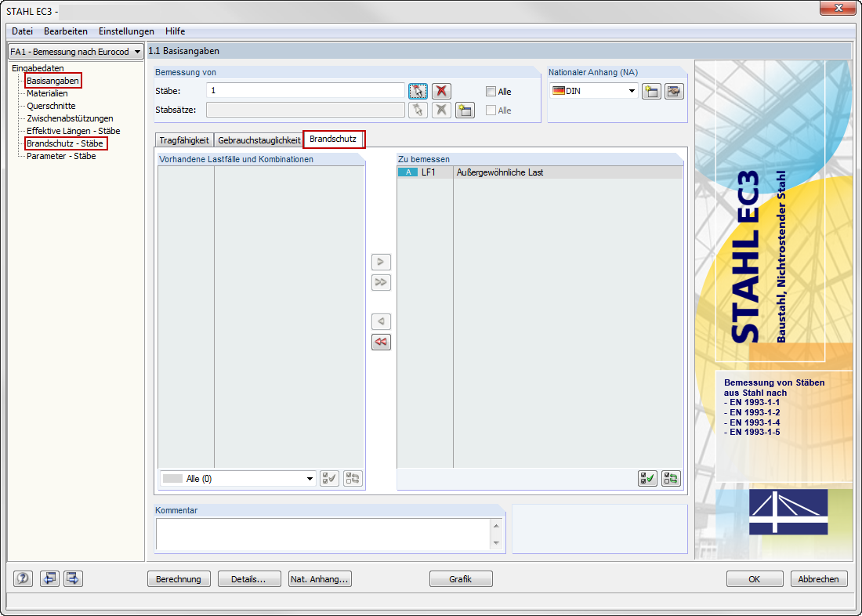862x616 pixels.
Task: Open the Einstellungen menu
Action: (126, 31)
